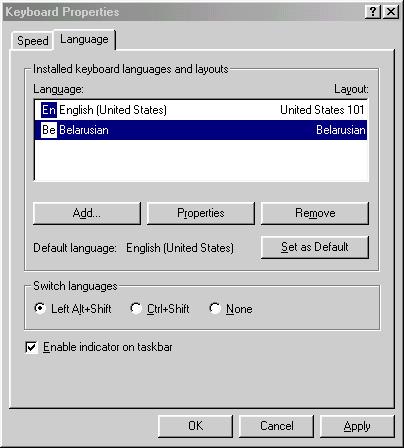Image resolution: width=404 pixels, height=448 pixels.
Task: Click the Be language indicator icon
Action: [49, 130]
